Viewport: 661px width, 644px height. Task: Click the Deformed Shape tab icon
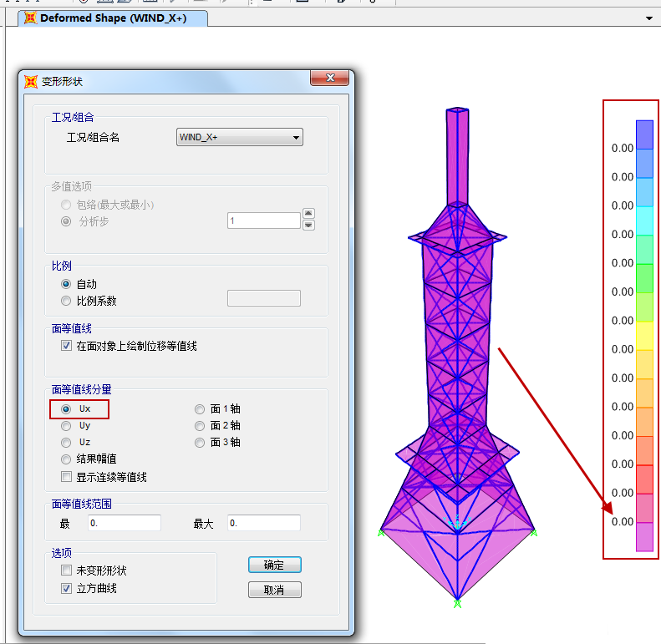pos(30,18)
